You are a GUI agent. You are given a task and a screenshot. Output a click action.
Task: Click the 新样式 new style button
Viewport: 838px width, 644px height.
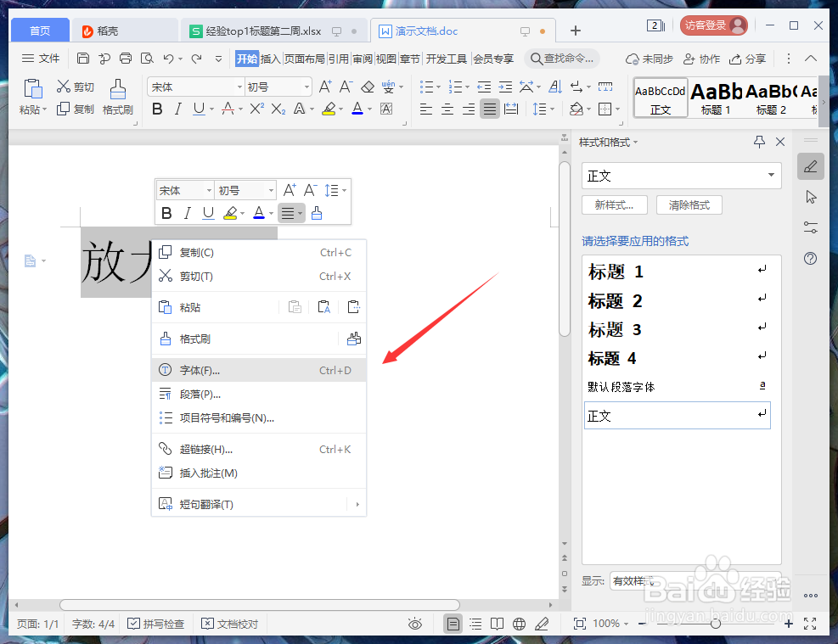tap(614, 204)
